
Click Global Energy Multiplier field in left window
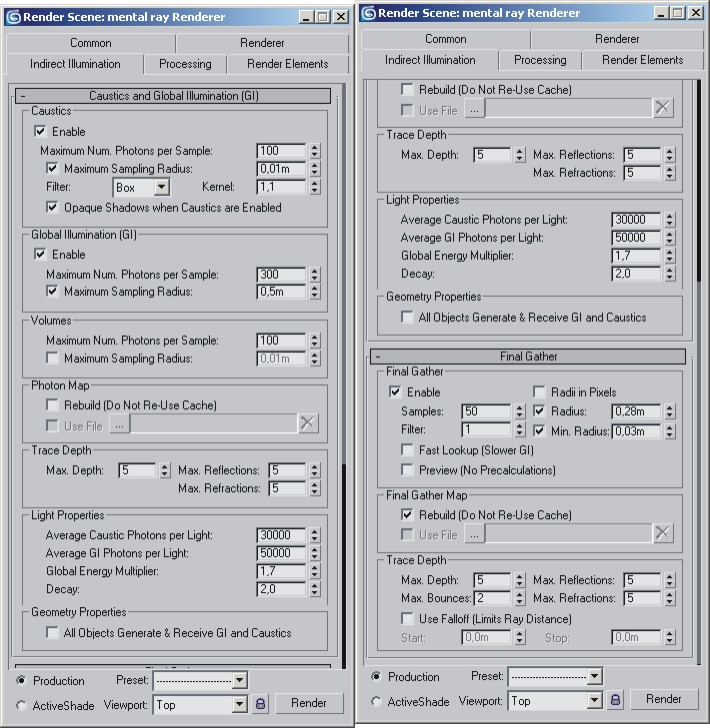click(281, 571)
